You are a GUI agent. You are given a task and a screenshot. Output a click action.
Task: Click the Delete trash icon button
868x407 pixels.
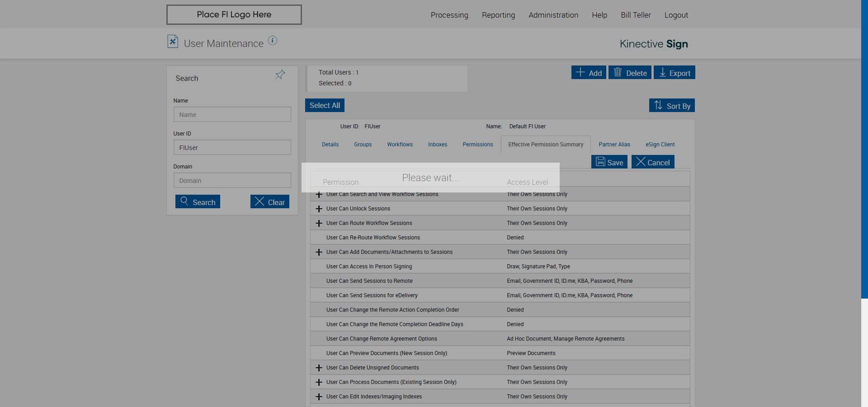(630, 73)
